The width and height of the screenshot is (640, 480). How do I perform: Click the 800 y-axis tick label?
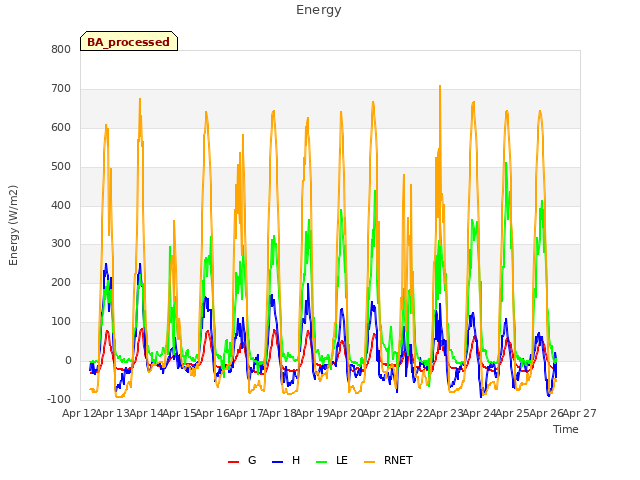point(61,49)
